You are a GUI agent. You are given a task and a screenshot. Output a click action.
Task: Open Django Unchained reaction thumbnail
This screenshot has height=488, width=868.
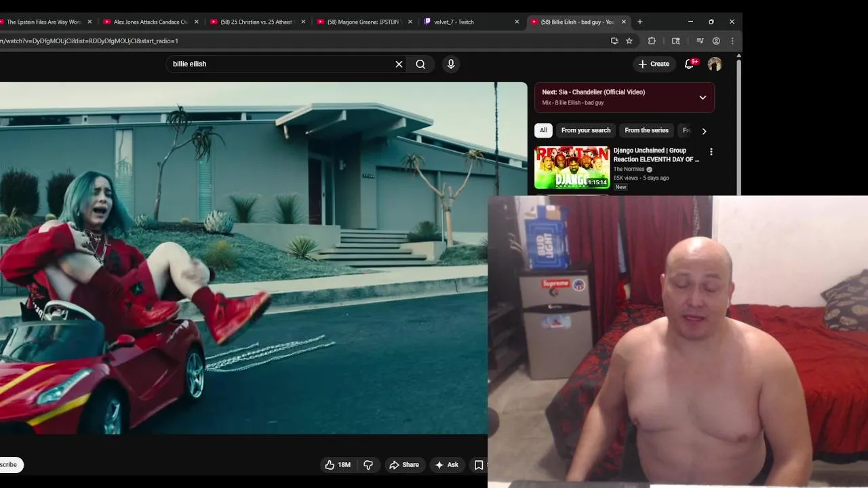[572, 167]
